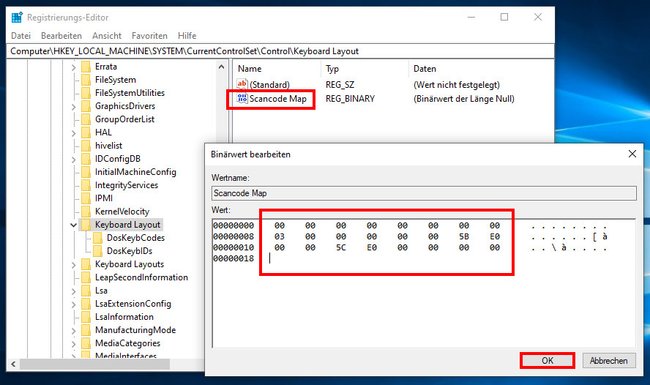Click the GraphicsDrivers folder icon
Viewport: 650px width, 385px height.
click(x=86, y=107)
